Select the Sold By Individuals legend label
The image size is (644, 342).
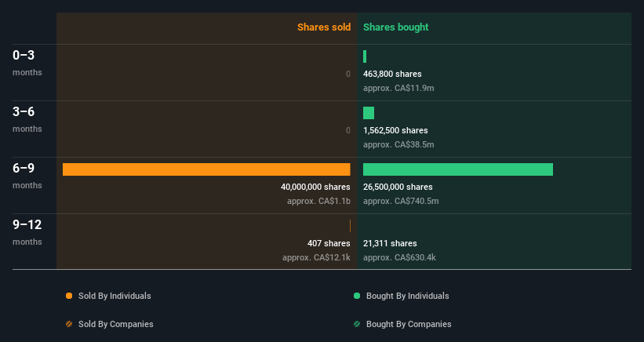pos(115,296)
